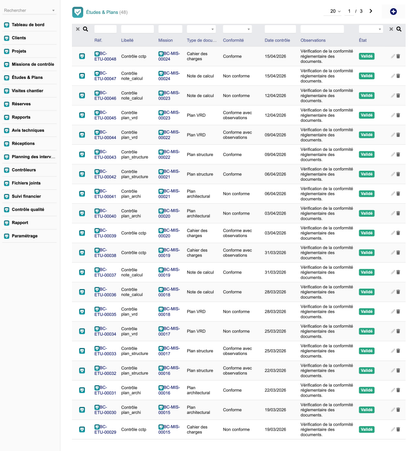416x451 pixels.
Task: Open Avis techniques in the sidebar
Action: [x=28, y=130]
